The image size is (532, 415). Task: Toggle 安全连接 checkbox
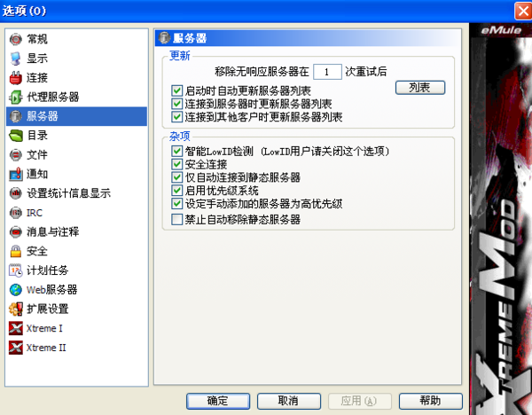pyautogui.click(x=176, y=164)
